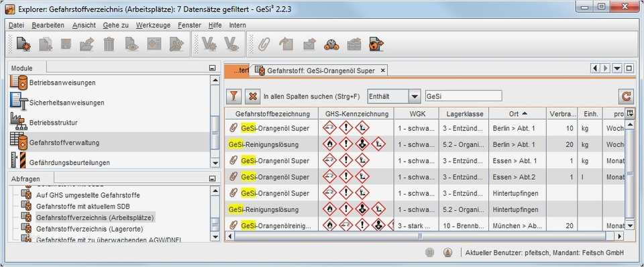The height and width of the screenshot is (267, 644).
Task: Select the 3 - stark ... WGK cell
Action: 417,225
